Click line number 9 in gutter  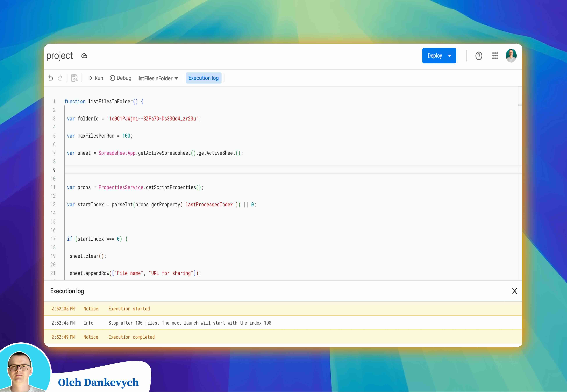point(54,170)
